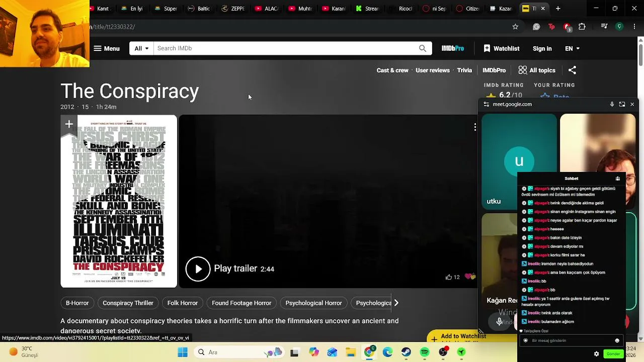
Task: Expand the EN language dropdown
Action: click(x=572, y=48)
